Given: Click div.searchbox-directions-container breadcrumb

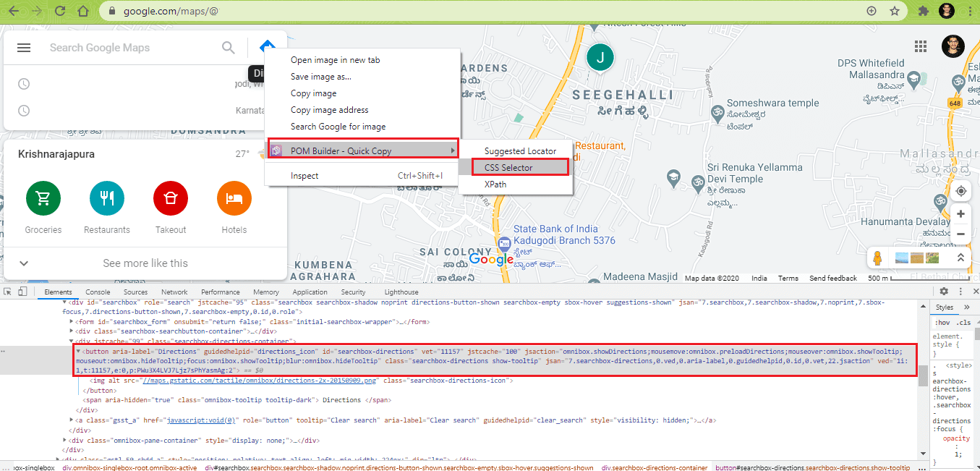Looking at the screenshot, I should click(x=654, y=467).
